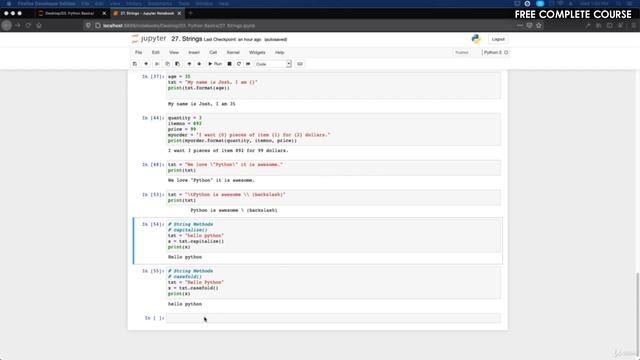
Task: Copy selected cells toolbar icon
Action: [167, 64]
